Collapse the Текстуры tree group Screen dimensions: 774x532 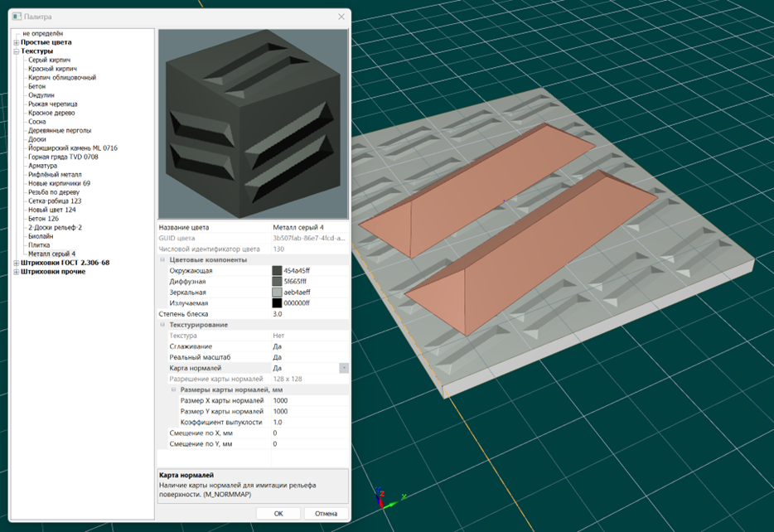16,51
